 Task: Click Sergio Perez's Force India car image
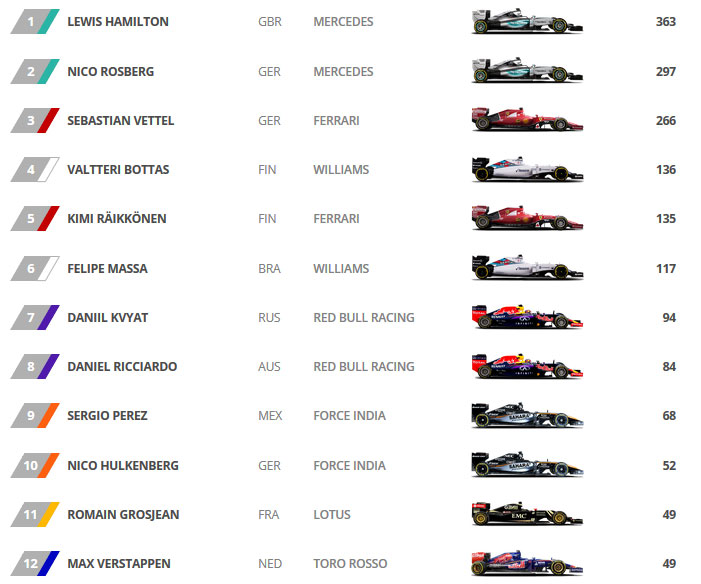[527, 415]
